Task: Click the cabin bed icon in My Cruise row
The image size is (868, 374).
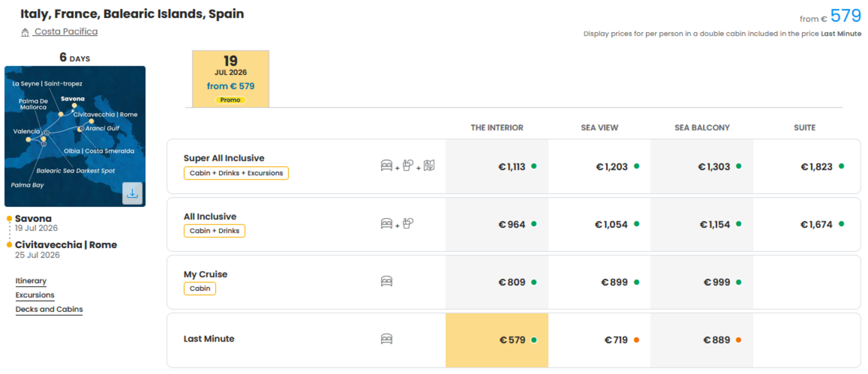Action: coord(387,281)
